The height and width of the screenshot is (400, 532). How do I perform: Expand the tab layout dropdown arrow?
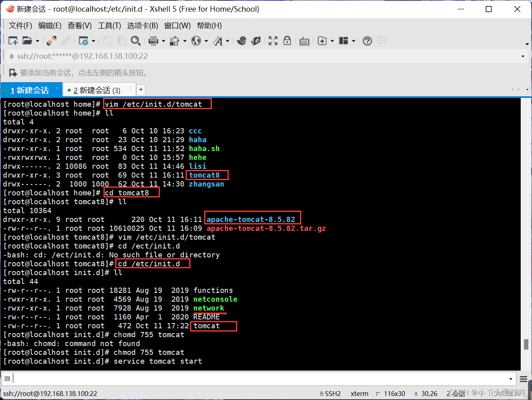pyautogui.click(x=354, y=41)
